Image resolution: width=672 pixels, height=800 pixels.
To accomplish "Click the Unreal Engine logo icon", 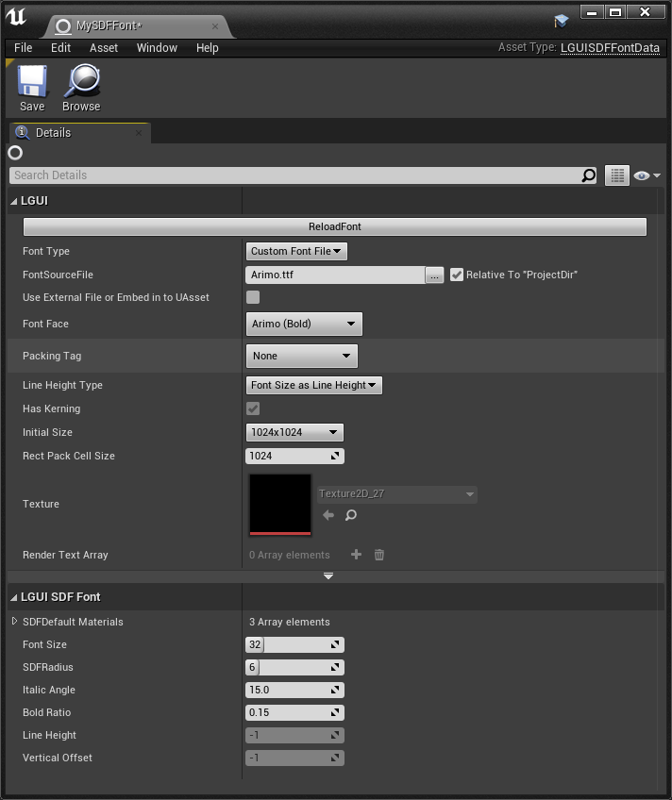I will [x=16, y=16].
